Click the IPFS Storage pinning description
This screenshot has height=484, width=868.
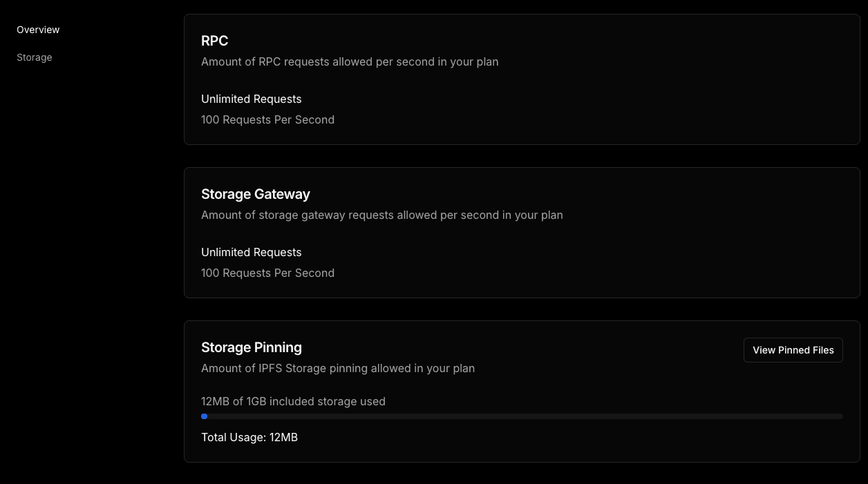(x=337, y=368)
